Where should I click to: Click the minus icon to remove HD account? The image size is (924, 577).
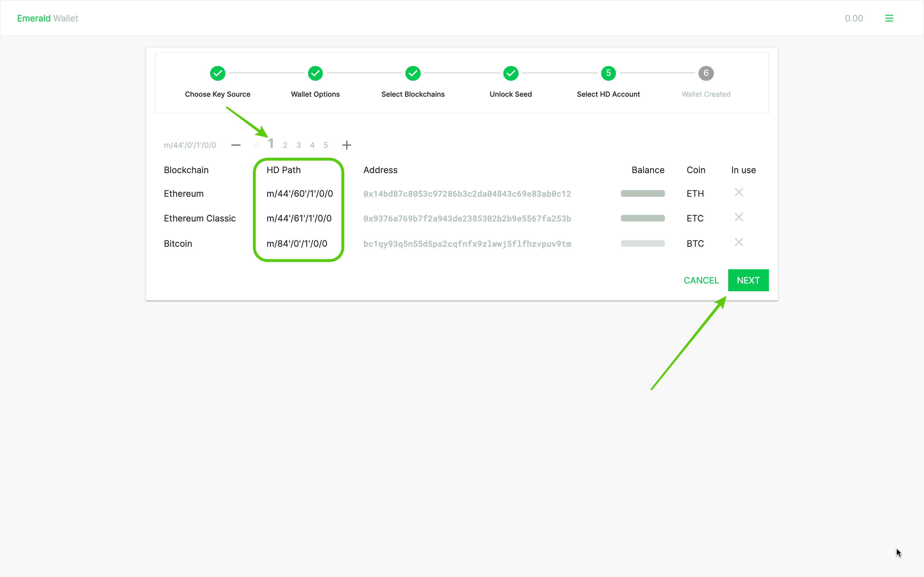click(236, 145)
